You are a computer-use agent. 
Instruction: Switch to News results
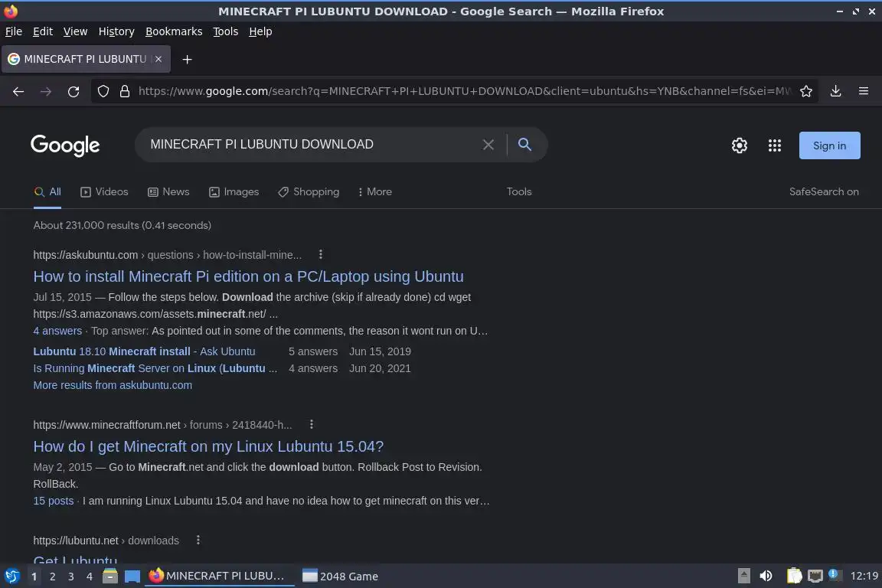(x=168, y=192)
